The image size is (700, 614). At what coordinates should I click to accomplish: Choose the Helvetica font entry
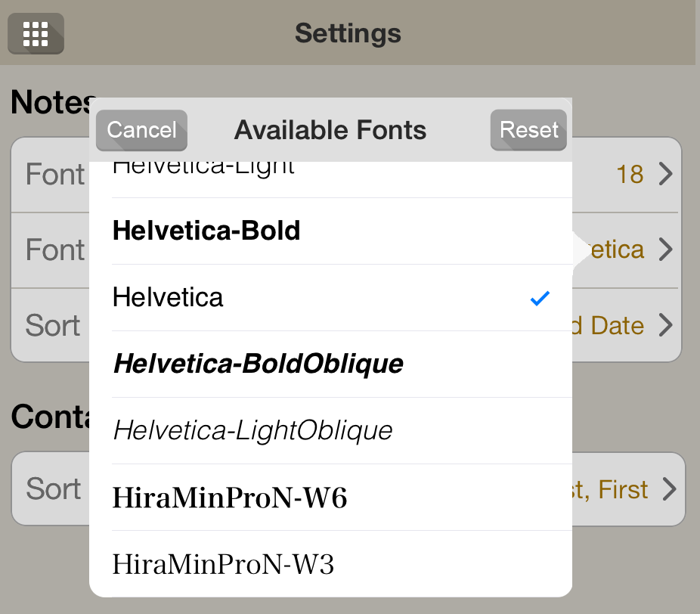tap(331, 298)
